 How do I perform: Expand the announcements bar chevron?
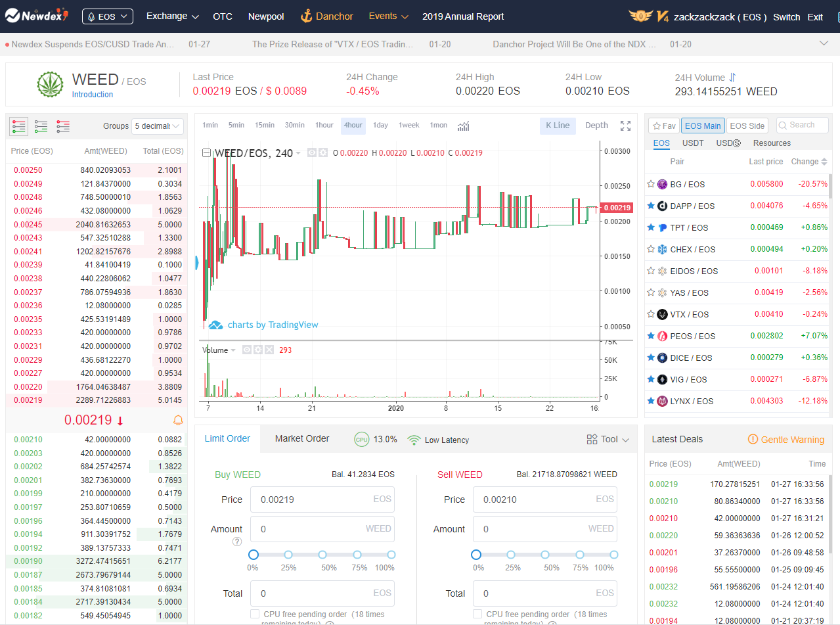pyautogui.click(x=824, y=43)
